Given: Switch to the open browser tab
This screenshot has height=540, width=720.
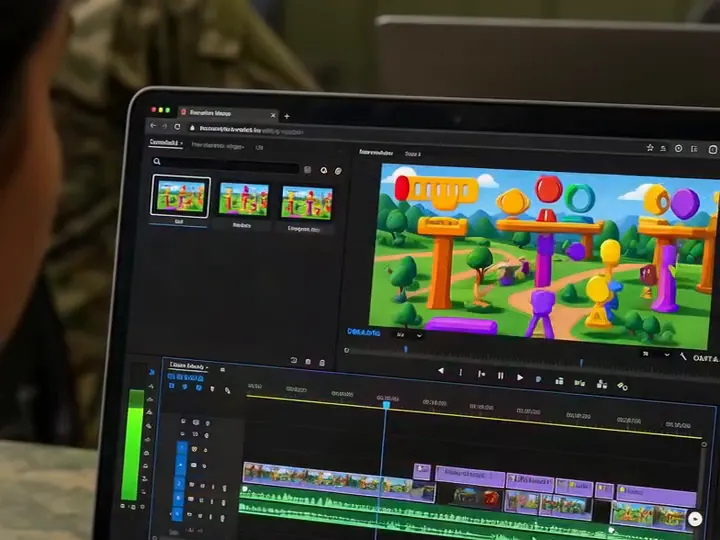Looking at the screenshot, I should (x=227, y=113).
